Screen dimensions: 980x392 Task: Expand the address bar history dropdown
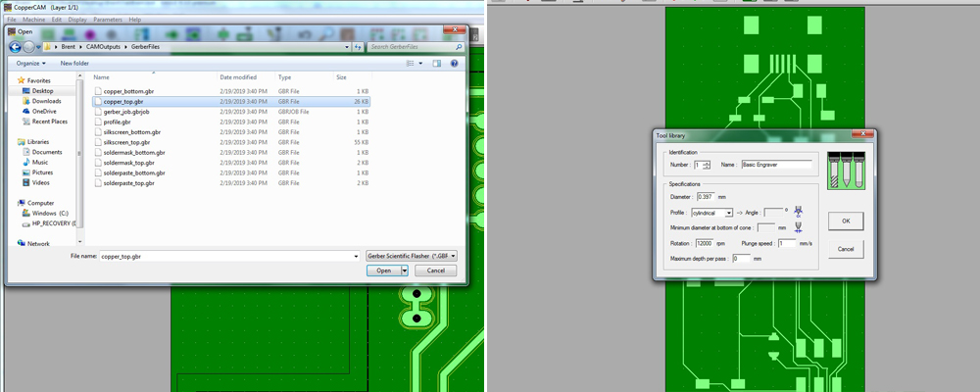[348, 47]
